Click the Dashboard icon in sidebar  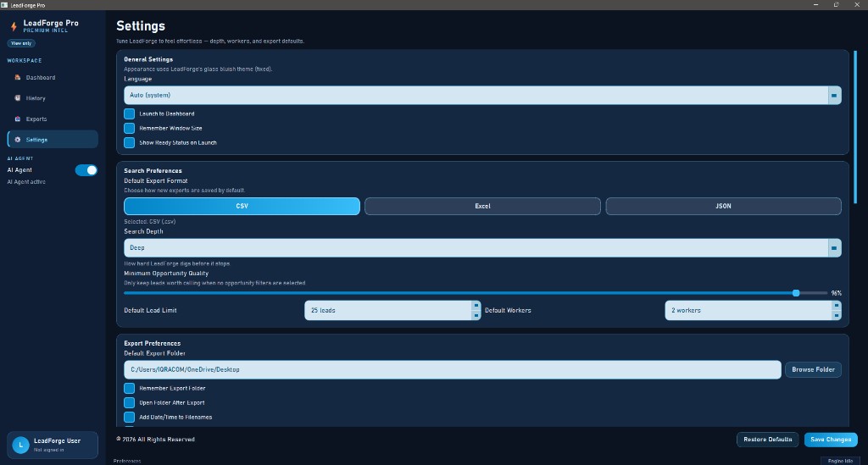17,77
